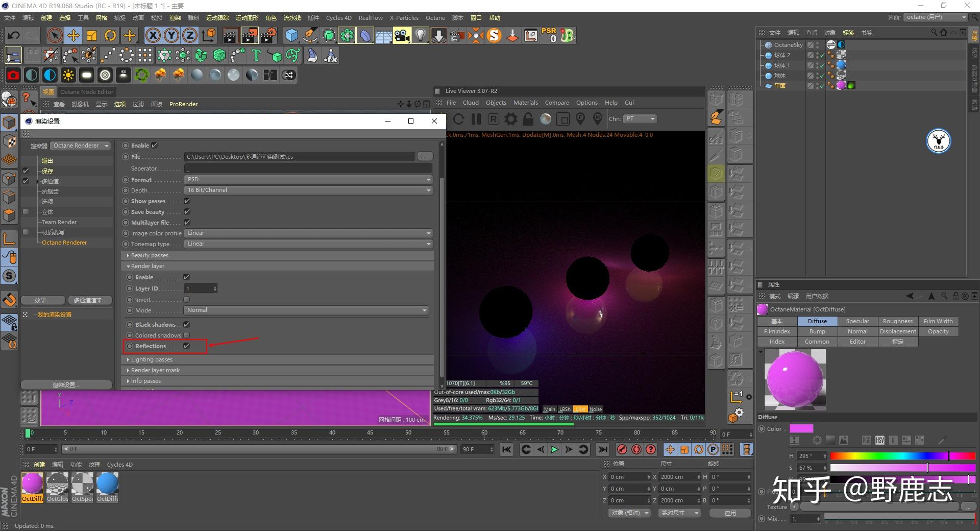
Task: Open the Octane Renderer selection dropdown
Action: (81, 146)
